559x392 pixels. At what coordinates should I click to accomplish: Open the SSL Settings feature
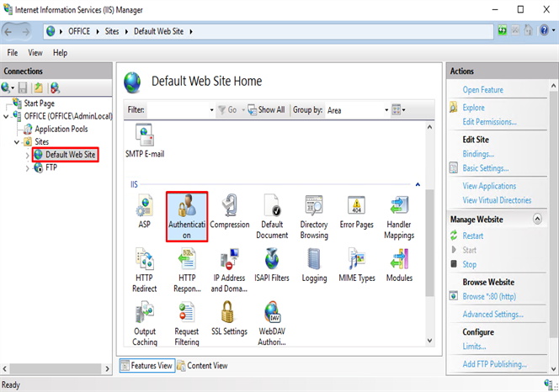229,318
